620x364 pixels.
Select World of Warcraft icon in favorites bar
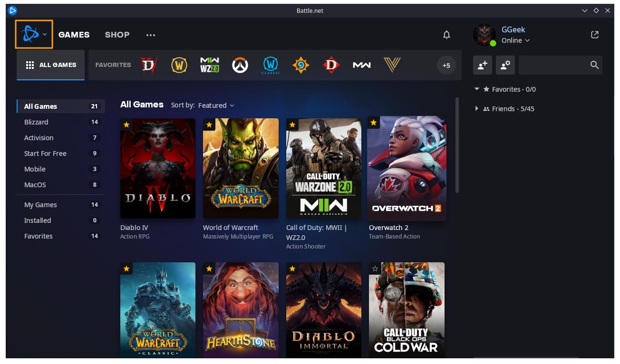(179, 65)
